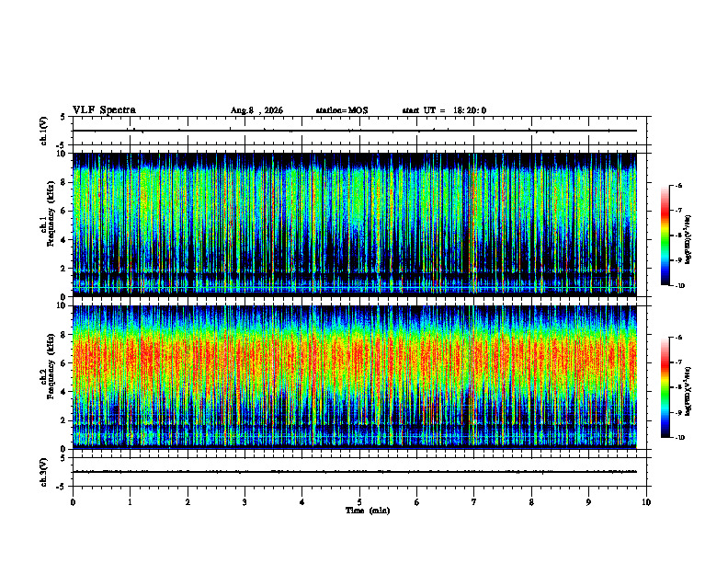Click the "2" kHz tick of ch.2 spectrogram

64,420
